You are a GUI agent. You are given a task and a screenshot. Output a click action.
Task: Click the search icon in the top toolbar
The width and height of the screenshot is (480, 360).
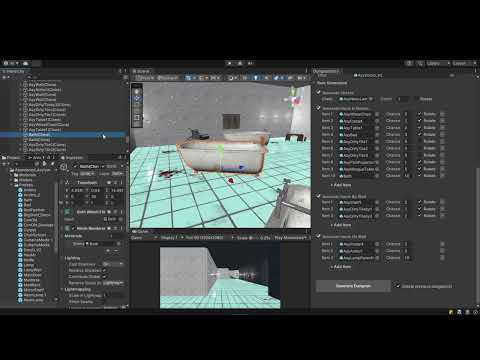pyautogui.click(x=420, y=63)
